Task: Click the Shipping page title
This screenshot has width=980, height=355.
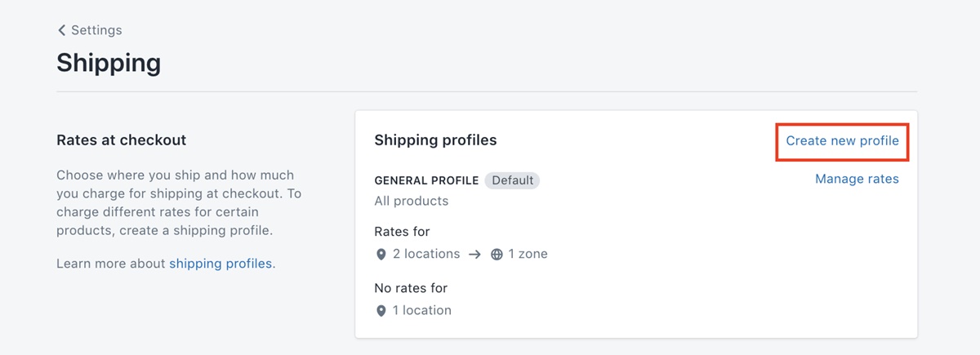Action: pos(109,63)
